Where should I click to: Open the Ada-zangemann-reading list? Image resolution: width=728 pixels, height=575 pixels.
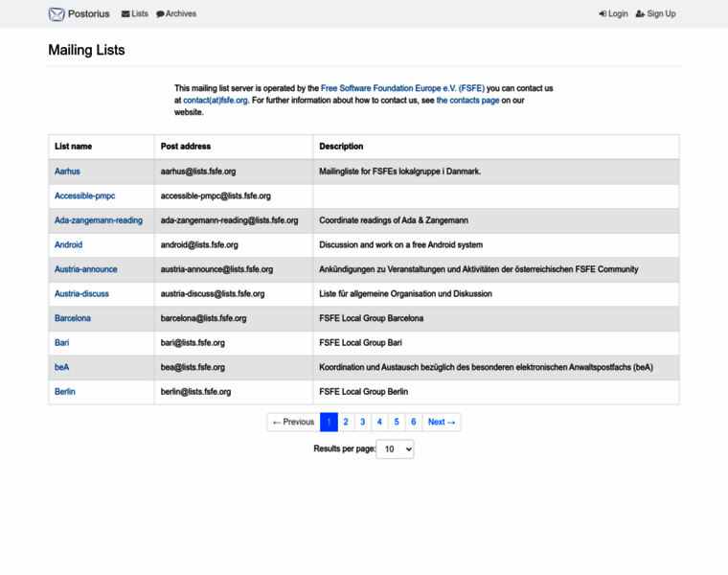click(99, 220)
